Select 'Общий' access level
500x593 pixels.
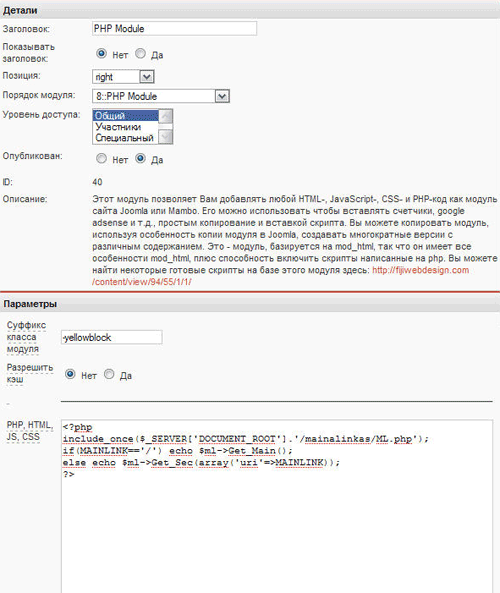coord(125,115)
